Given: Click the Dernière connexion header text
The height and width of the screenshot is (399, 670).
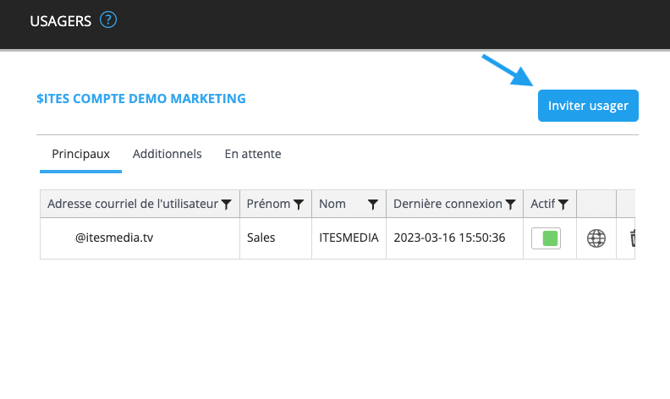Looking at the screenshot, I should pyautogui.click(x=448, y=204).
